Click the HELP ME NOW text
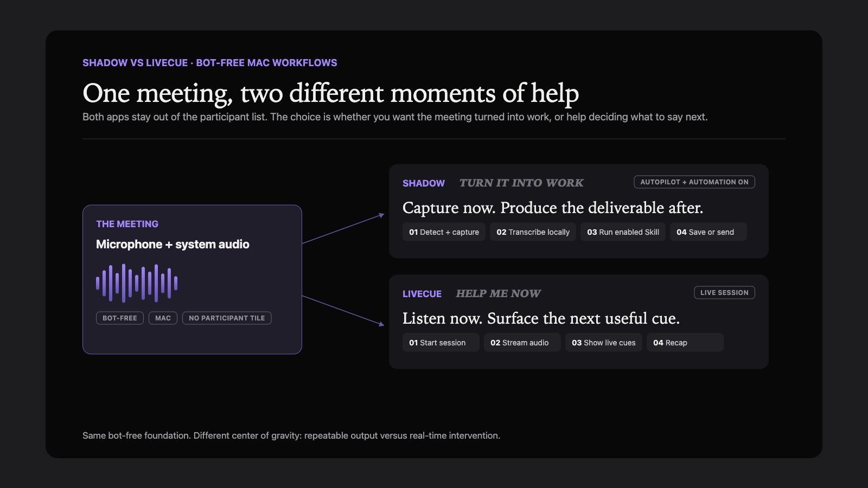 [x=498, y=294]
